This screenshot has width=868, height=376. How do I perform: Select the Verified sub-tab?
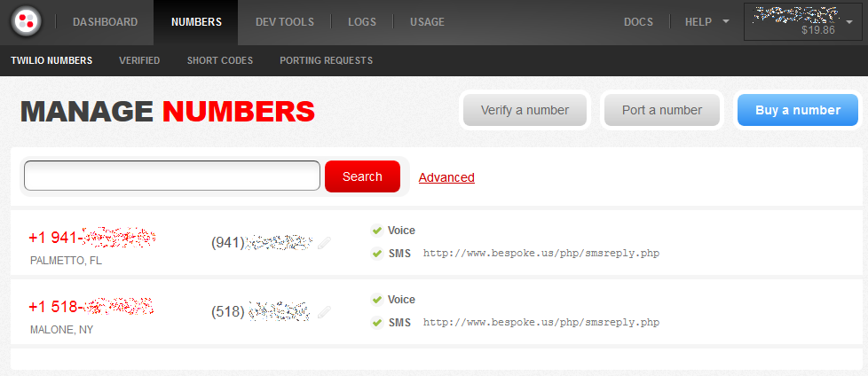139,61
